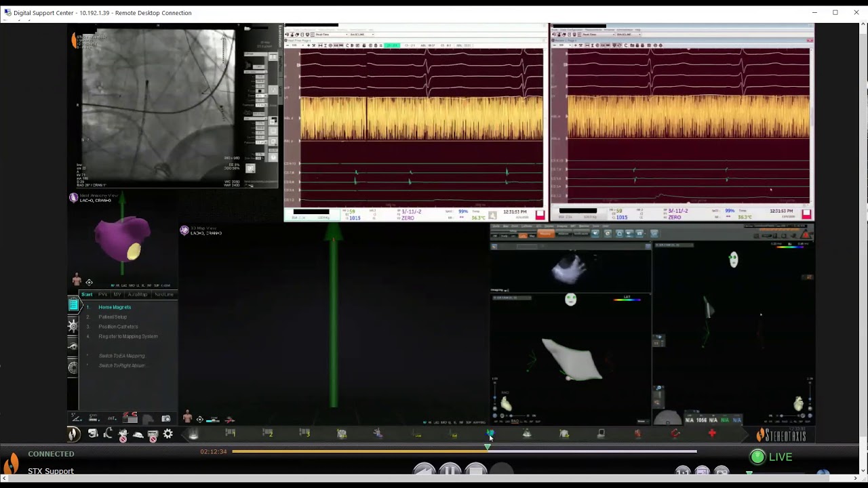
Task: Click the red catheter icon in 3D Map View
Action: click(x=229, y=420)
